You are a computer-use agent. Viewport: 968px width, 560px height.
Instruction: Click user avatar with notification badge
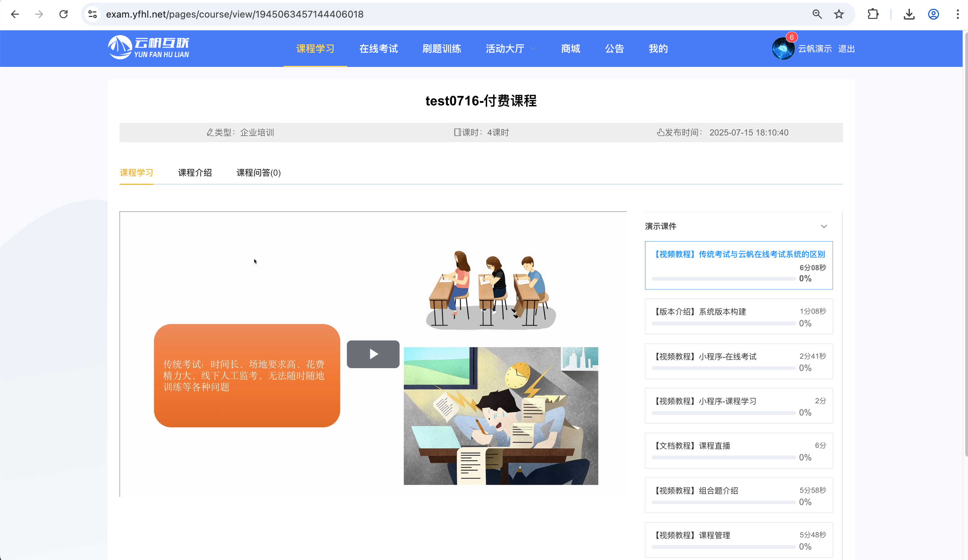click(x=783, y=49)
